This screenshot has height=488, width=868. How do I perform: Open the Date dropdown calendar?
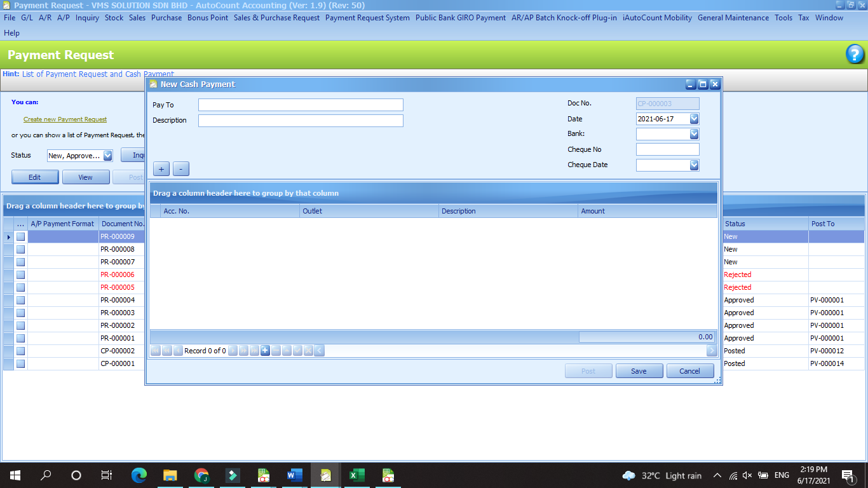[694, 119]
